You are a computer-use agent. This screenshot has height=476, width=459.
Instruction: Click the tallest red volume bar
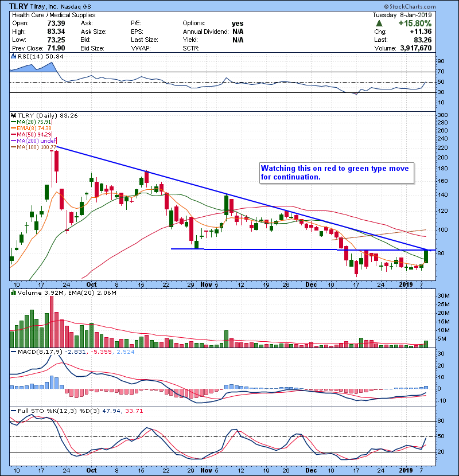pyautogui.click(x=51, y=322)
